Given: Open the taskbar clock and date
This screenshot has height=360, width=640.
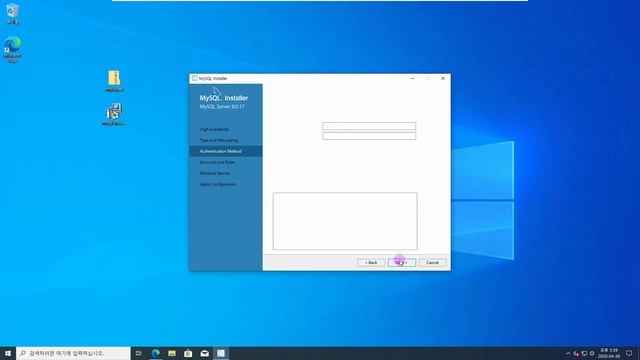Looking at the screenshot, I should (609, 353).
